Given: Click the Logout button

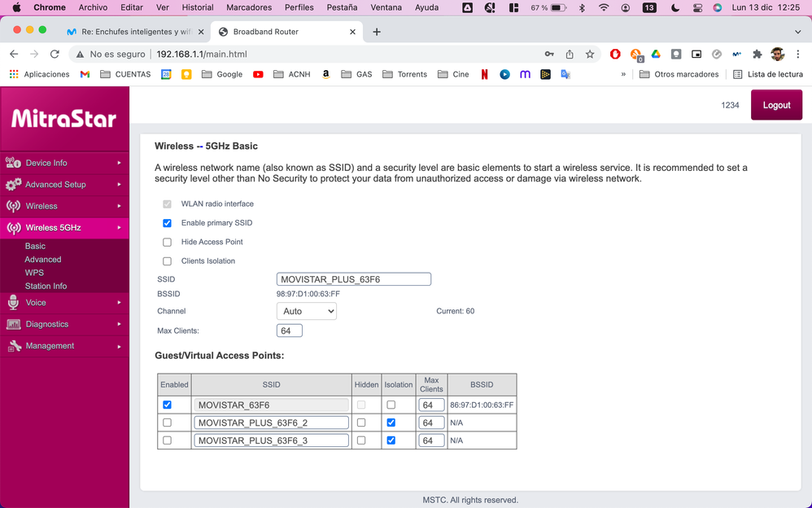Looking at the screenshot, I should click(776, 105).
